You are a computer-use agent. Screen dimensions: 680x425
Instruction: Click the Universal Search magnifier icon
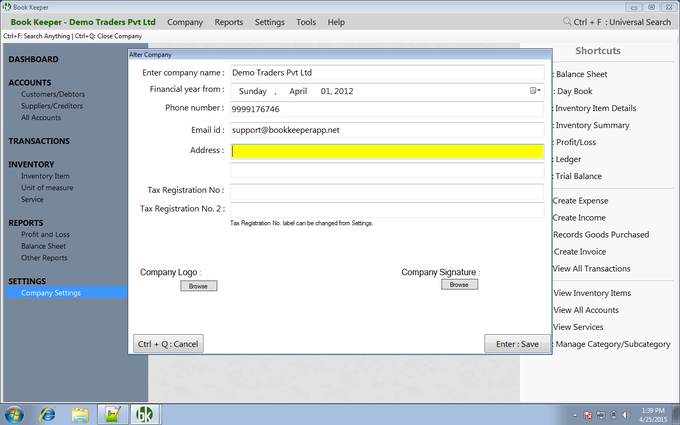[567, 21]
